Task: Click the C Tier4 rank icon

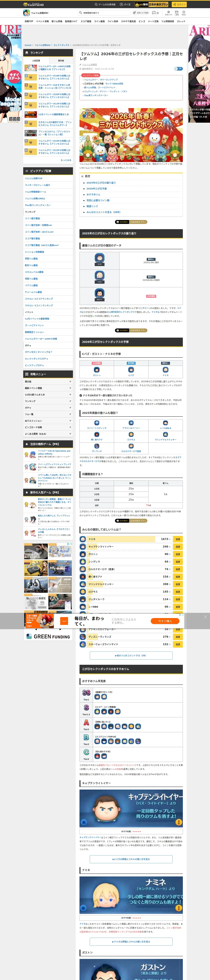Action: coord(86,752)
